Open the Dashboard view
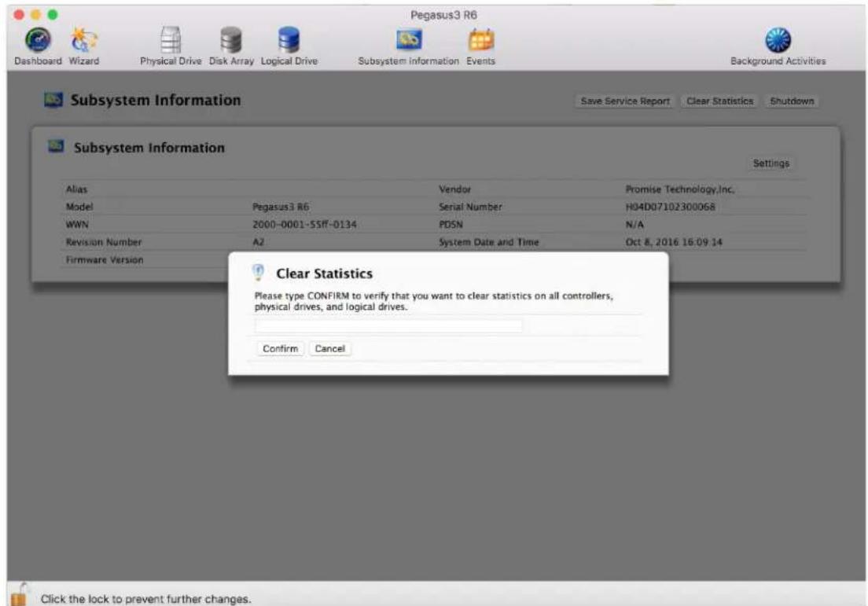Image resolution: width=868 pixels, height=606 pixels. click(38, 46)
